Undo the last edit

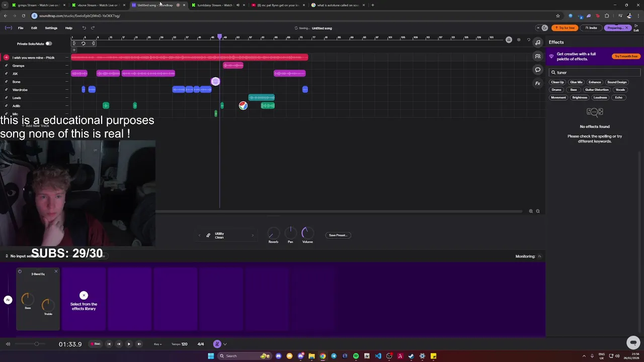click(x=84, y=28)
